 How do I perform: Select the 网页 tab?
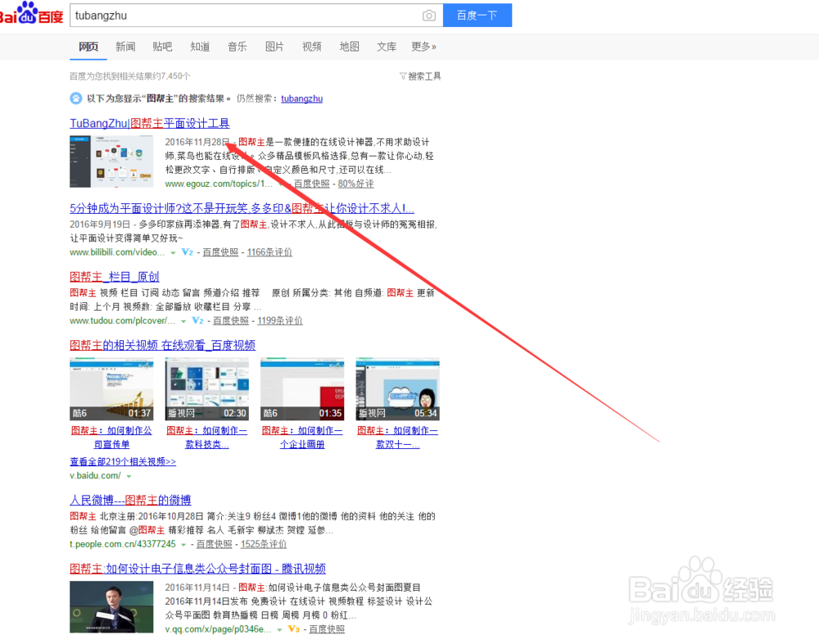88,47
